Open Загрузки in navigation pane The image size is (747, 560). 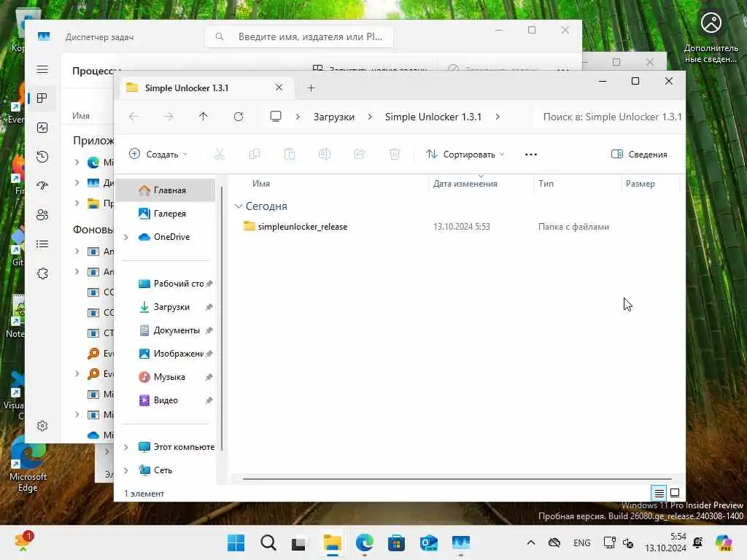pyautogui.click(x=166, y=307)
